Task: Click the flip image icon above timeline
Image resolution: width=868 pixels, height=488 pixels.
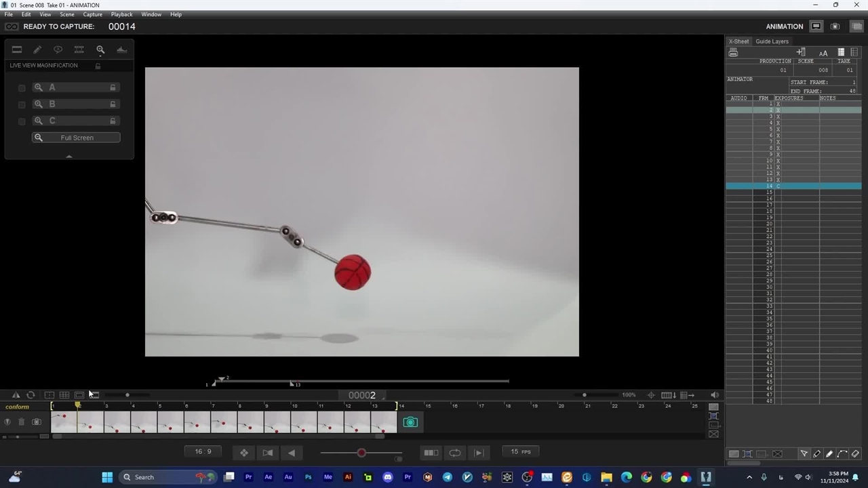Action: point(16,395)
